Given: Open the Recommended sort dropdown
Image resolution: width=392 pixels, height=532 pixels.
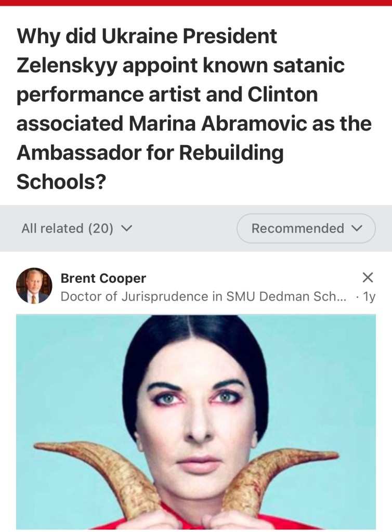Looking at the screenshot, I should [306, 228].
